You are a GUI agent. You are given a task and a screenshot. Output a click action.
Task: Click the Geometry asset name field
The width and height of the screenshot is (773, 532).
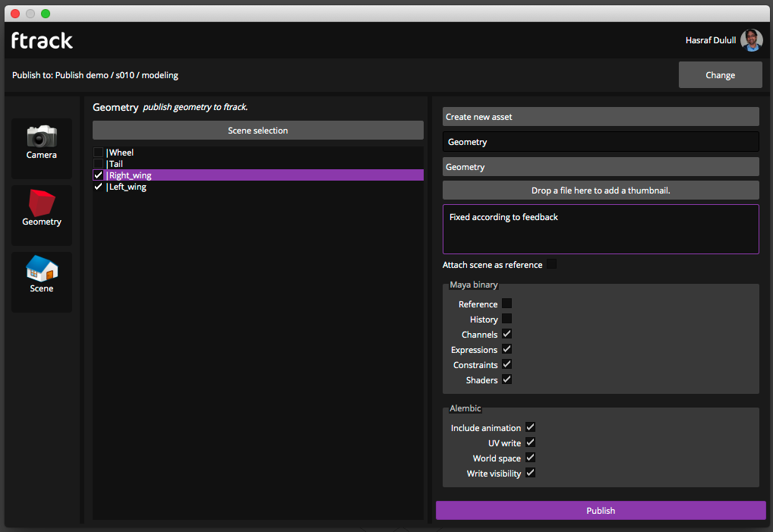(x=601, y=142)
